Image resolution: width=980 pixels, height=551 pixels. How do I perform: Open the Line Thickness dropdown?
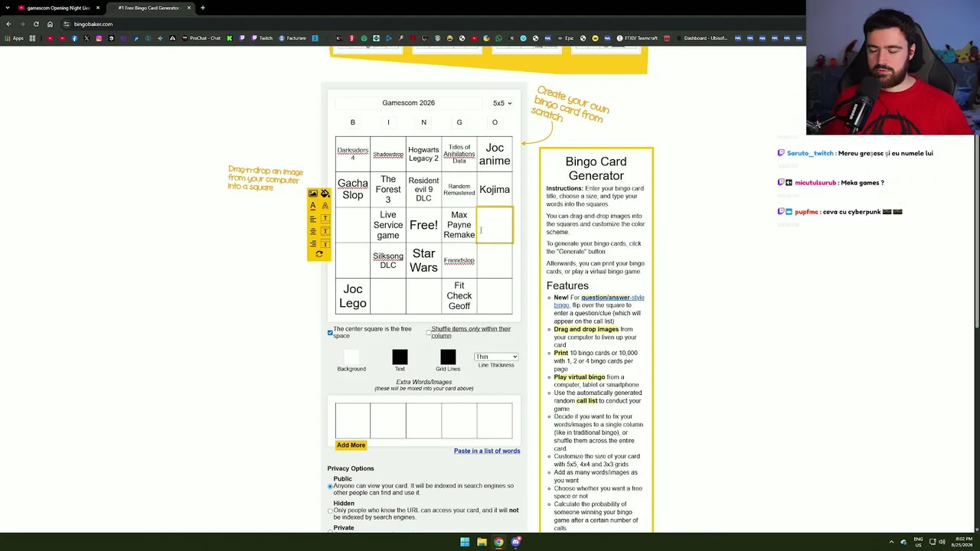(496, 357)
